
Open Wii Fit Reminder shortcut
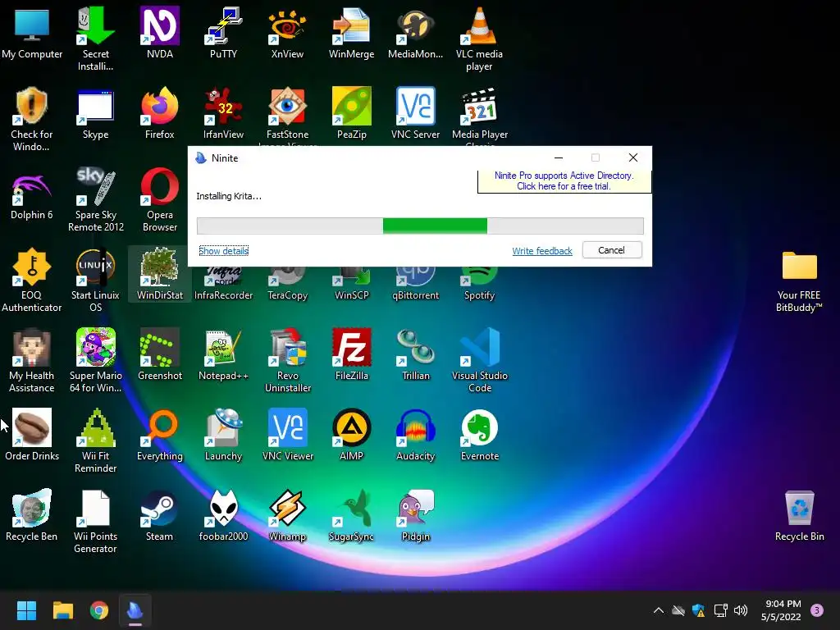click(95, 441)
